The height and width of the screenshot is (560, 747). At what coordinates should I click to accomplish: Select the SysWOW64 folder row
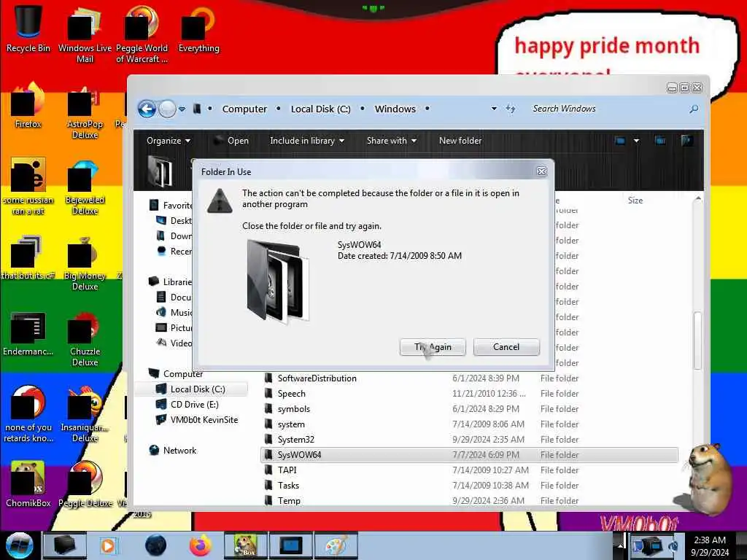[469, 455]
